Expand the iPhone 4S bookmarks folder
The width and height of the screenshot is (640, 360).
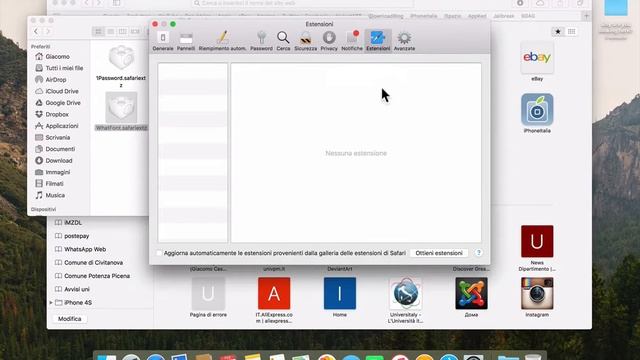click(x=51, y=302)
